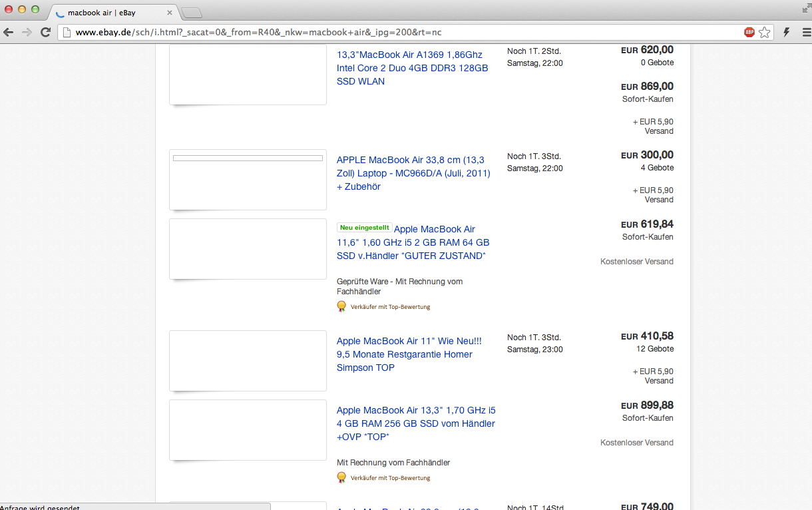Image resolution: width=812 pixels, height=510 pixels.
Task: Click 'Geprüfte Ware - Mit Rechnung vom Fachhändler' text
Action: click(x=400, y=287)
